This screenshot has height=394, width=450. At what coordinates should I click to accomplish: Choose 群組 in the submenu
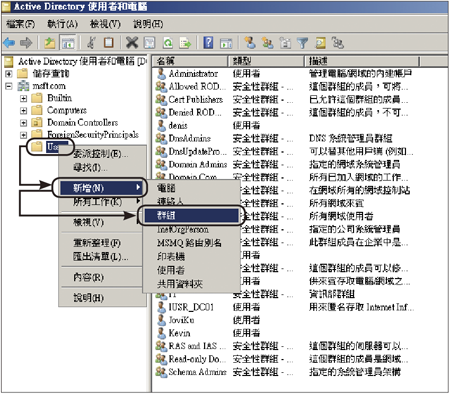pos(192,215)
